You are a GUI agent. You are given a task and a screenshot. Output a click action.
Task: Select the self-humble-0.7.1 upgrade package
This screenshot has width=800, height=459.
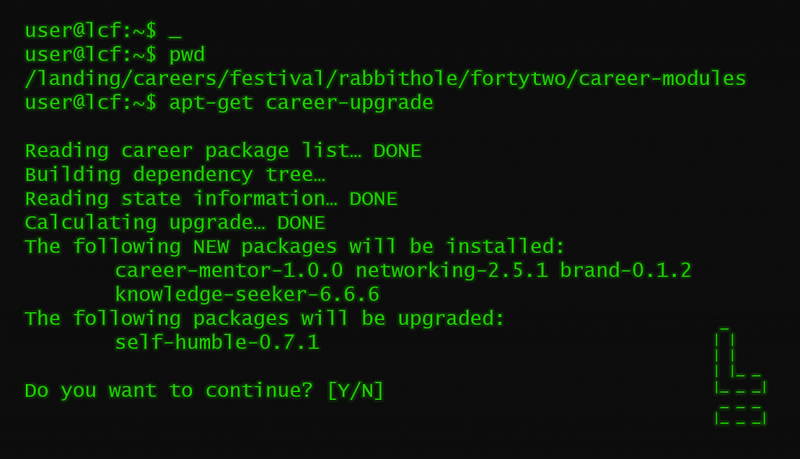[x=217, y=343]
